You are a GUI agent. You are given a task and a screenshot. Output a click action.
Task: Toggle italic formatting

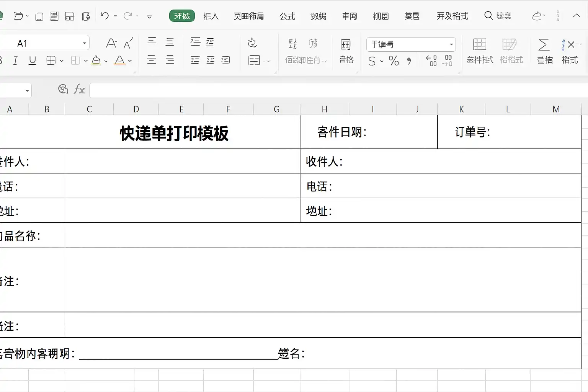15,60
